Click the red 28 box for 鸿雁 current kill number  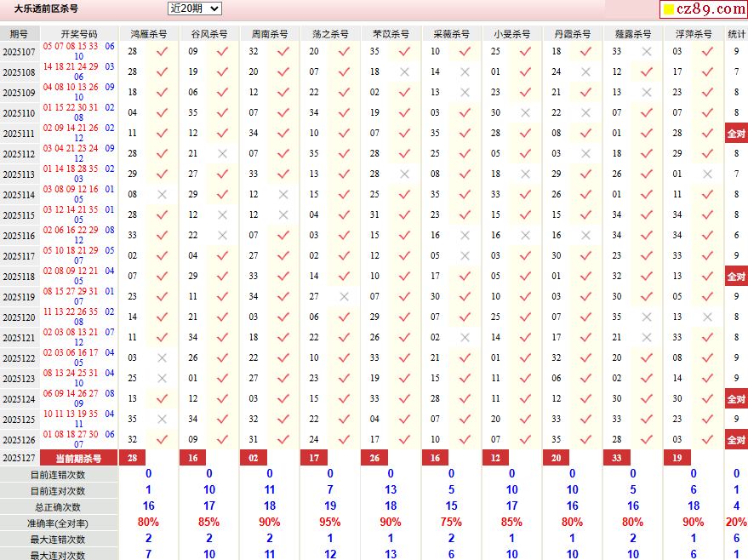(x=132, y=459)
